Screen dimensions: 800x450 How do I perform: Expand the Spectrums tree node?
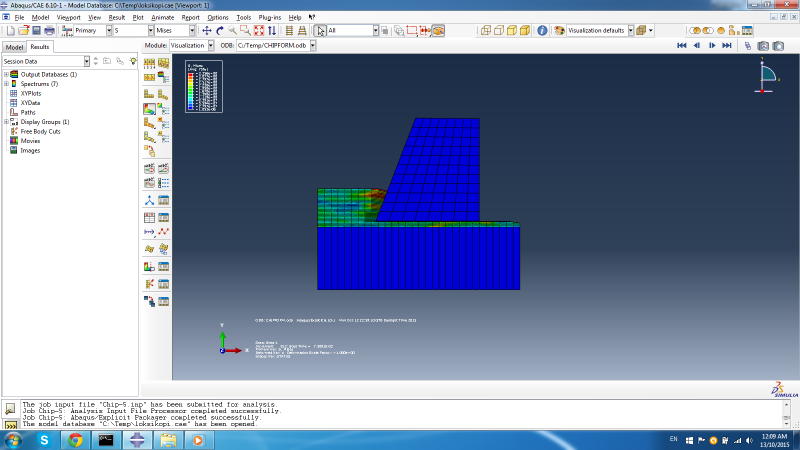click(6, 84)
